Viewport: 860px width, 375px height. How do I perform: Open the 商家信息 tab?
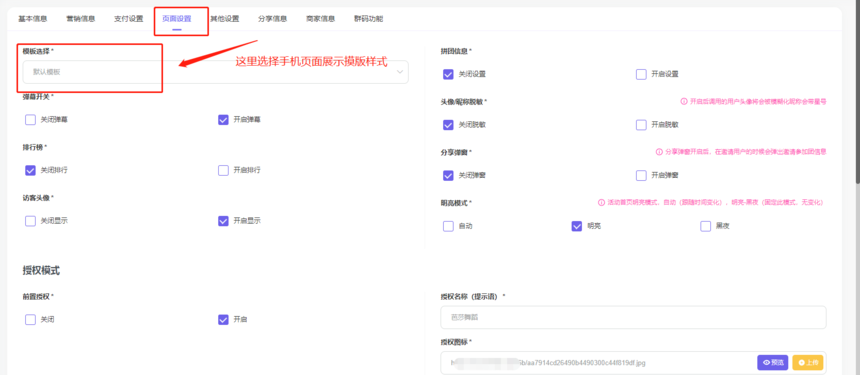[320, 19]
